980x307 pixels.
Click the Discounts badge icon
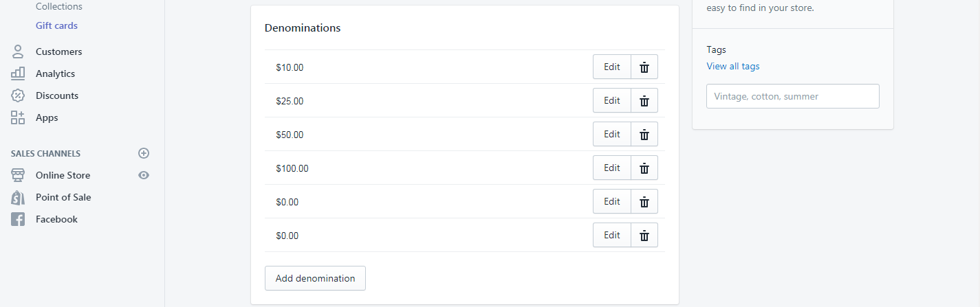pyautogui.click(x=18, y=95)
